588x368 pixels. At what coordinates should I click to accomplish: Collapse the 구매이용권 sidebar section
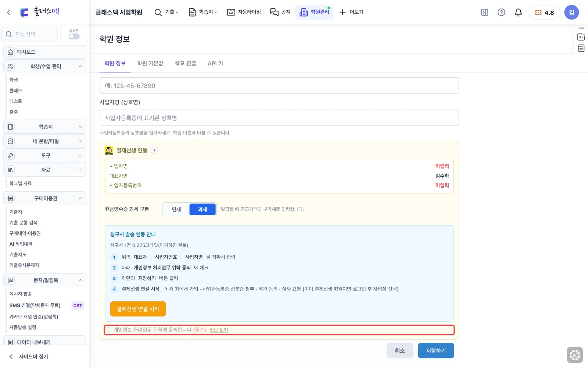(45, 198)
